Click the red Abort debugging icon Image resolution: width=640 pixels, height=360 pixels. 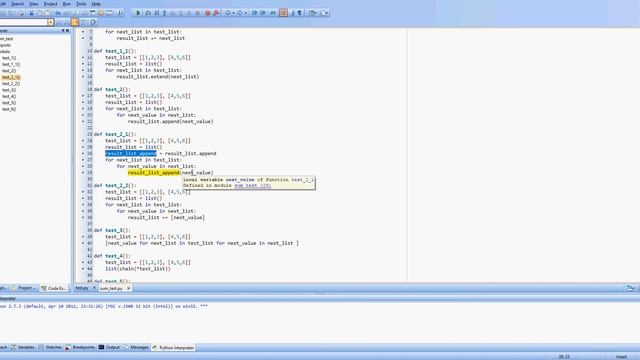click(x=207, y=13)
